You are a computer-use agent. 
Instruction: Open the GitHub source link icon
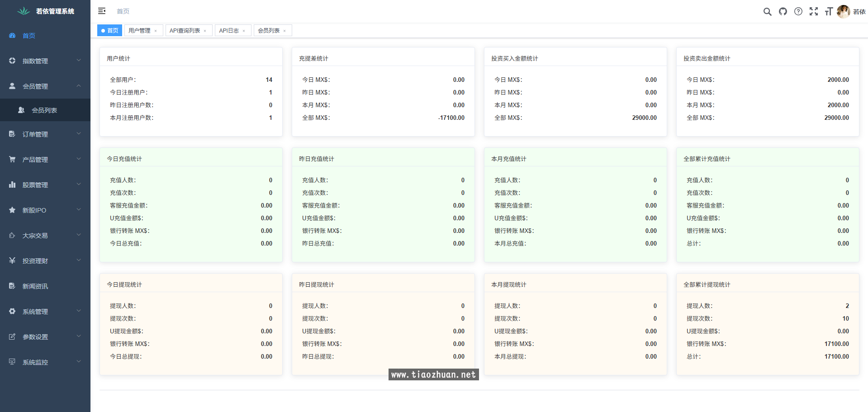tap(783, 11)
